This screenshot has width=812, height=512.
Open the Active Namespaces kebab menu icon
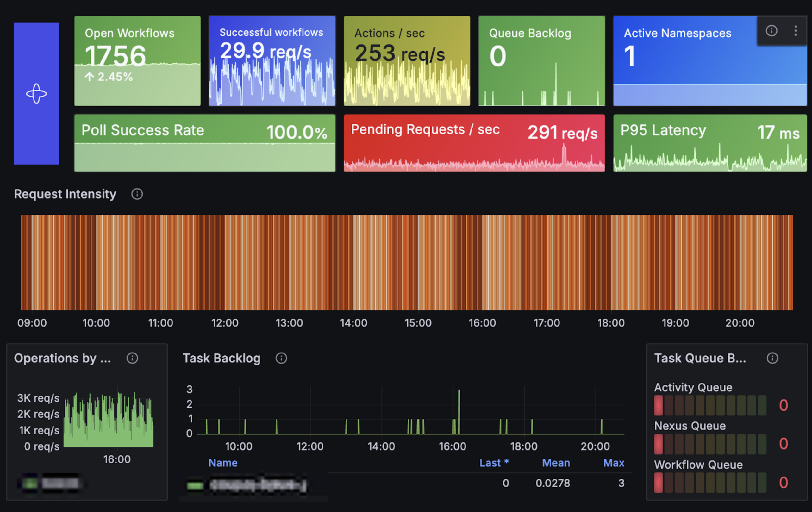pyautogui.click(x=796, y=31)
